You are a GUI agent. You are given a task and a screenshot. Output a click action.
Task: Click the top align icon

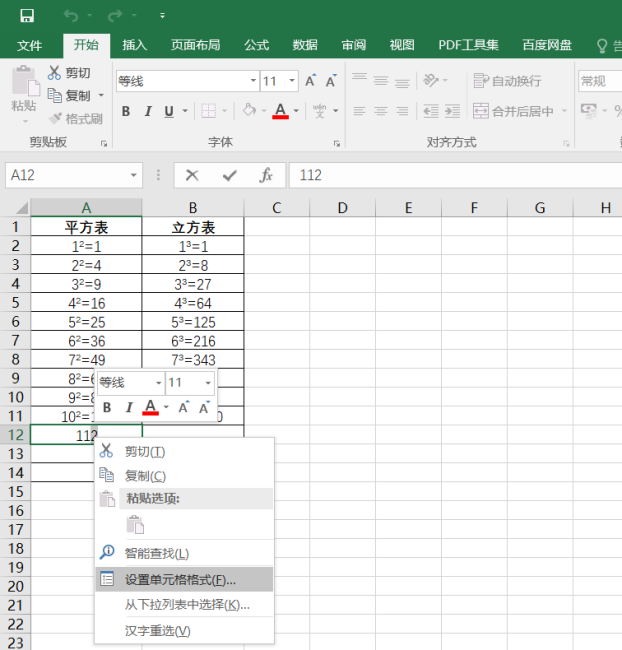[360, 79]
